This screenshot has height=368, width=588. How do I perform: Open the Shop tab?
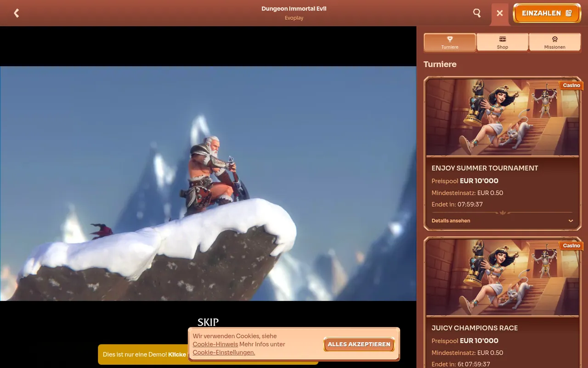pos(503,42)
